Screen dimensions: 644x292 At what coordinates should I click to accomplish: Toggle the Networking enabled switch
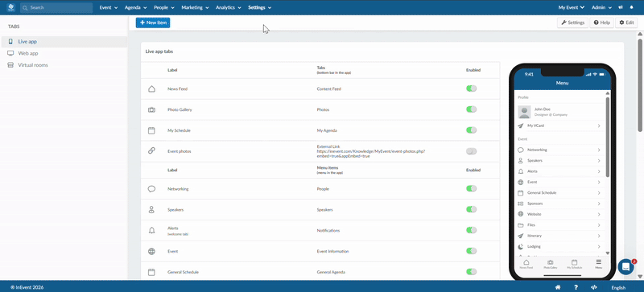pos(471,188)
